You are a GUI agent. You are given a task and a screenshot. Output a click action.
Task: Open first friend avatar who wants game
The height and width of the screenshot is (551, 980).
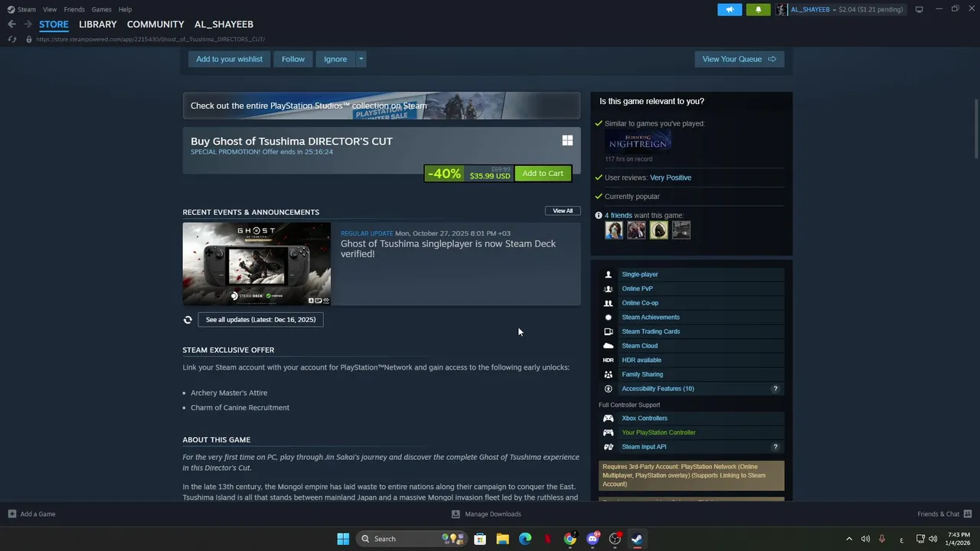click(614, 230)
